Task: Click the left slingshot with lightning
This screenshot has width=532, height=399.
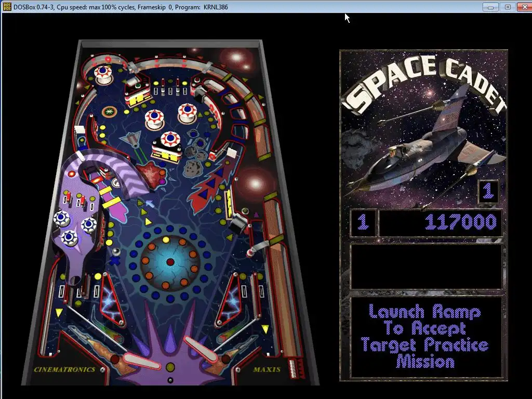Action: [x=112, y=300]
